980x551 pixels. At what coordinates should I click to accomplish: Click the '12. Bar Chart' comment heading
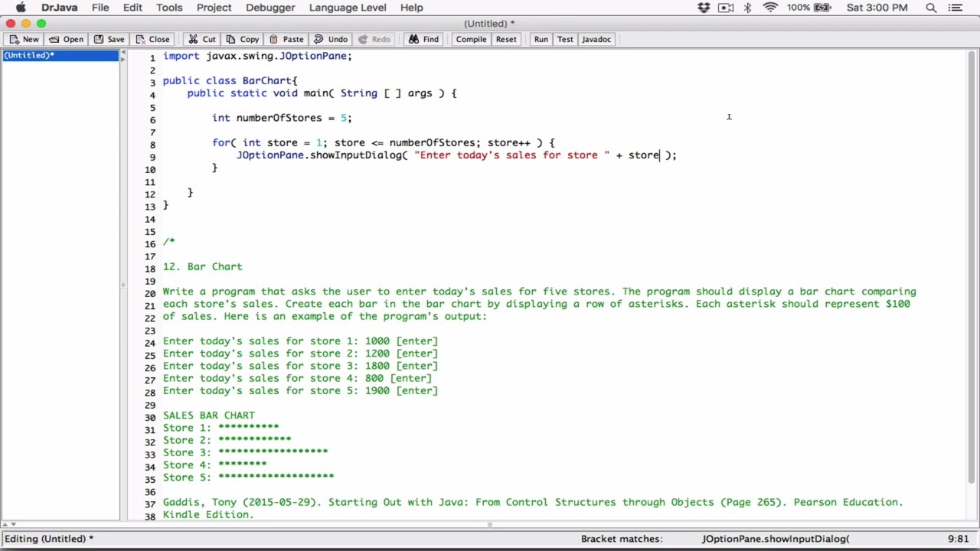click(202, 266)
